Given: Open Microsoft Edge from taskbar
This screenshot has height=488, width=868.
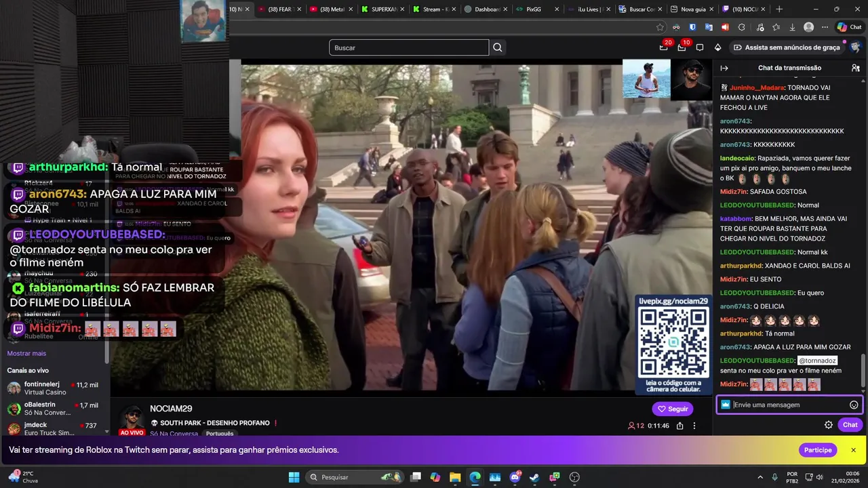Looking at the screenshot, I should point(475,477).
